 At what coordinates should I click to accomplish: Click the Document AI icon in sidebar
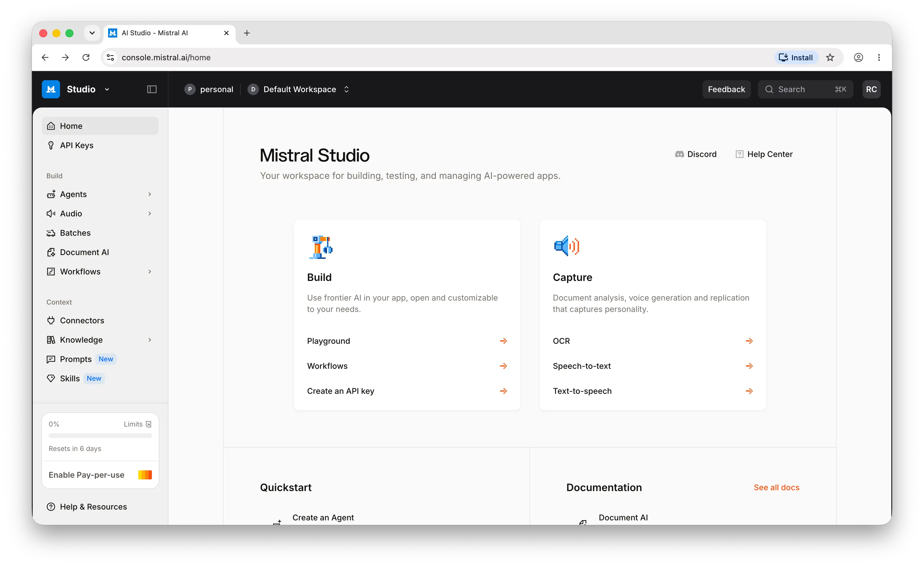click(51, 253)
